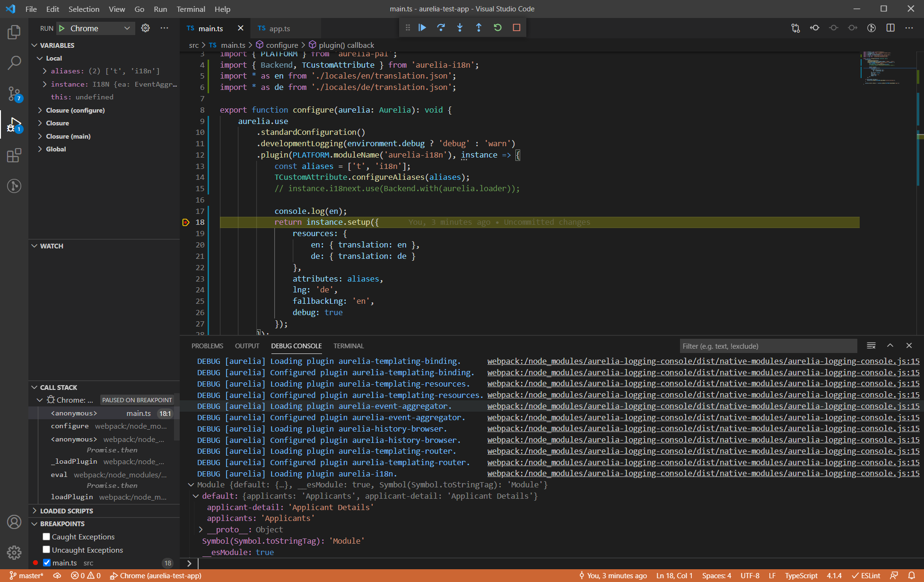This screenshot has height=582, width=924.
Task: Expand Closure (main) scope
Action: (x=40, y=136)
